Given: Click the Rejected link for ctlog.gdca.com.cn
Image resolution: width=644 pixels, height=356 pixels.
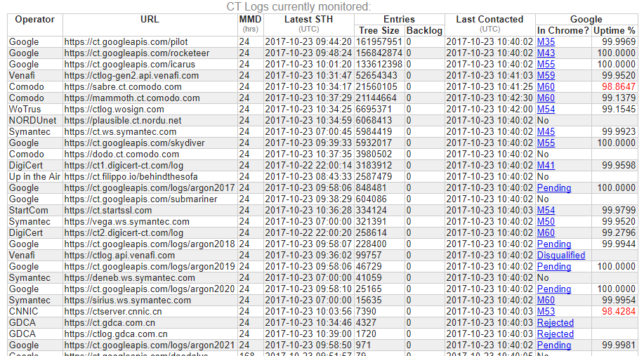Looking at the screenshot, I should 556,334.
